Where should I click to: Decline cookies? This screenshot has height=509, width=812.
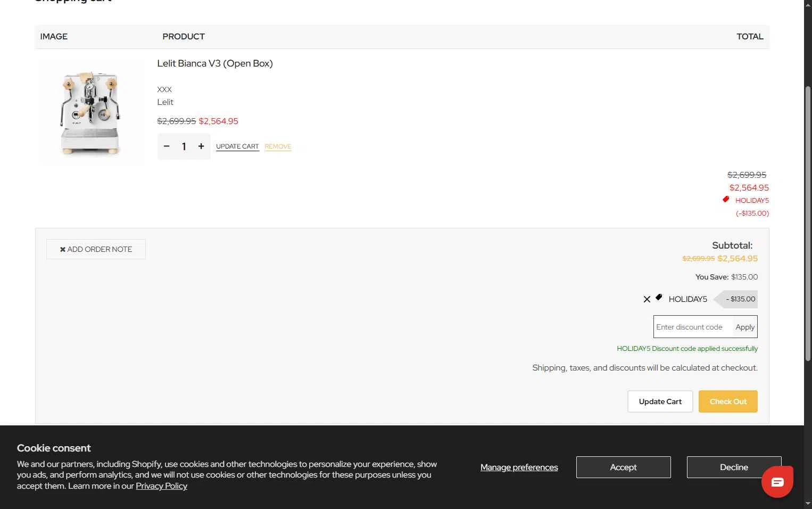click(734, 467)
